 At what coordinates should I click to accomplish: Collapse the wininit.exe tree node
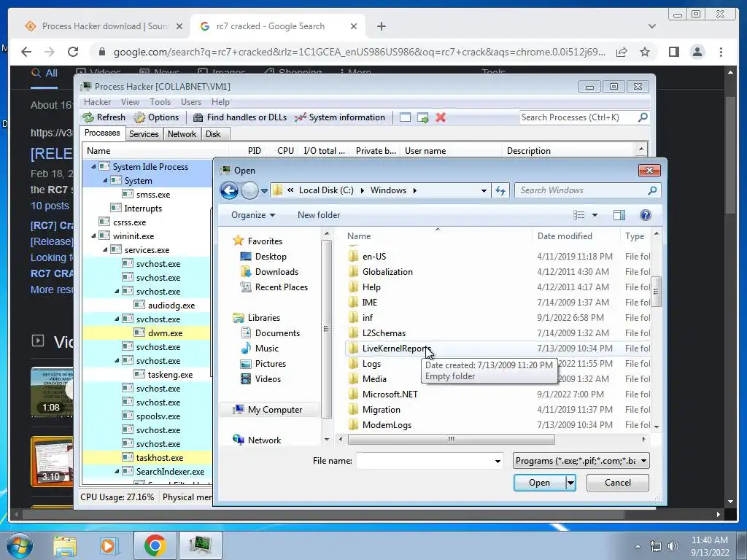coord(93,236)
